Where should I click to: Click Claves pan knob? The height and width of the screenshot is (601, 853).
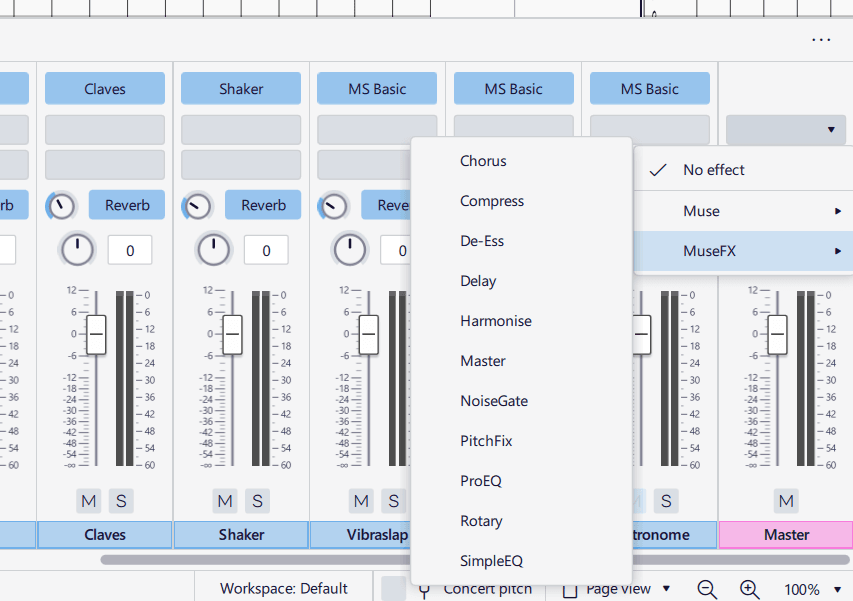coord(77,250)
